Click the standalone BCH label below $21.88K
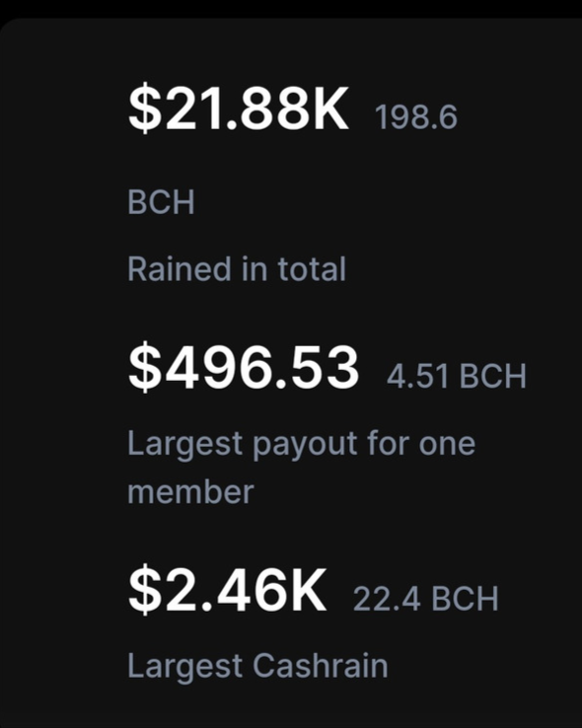Viewport: 582px width, 728px height. click(x=161, y=202)
